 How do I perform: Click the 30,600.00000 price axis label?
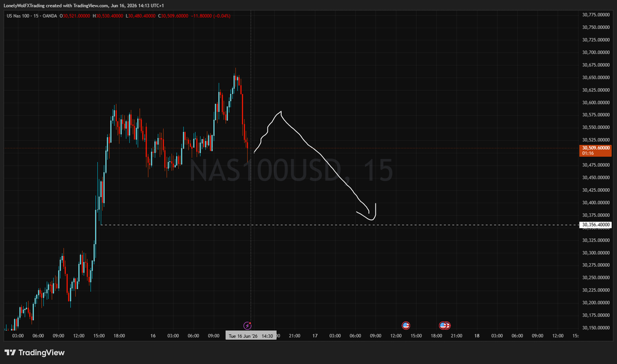(x=596, y=102)
